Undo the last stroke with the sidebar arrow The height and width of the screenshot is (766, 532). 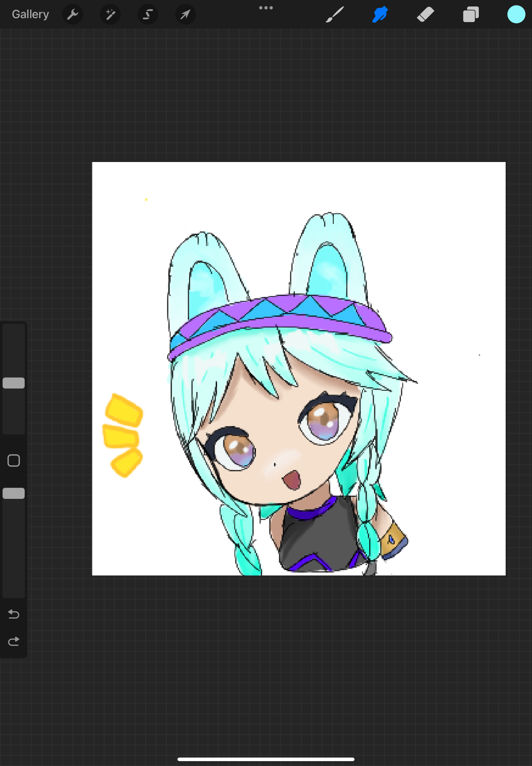13,615
